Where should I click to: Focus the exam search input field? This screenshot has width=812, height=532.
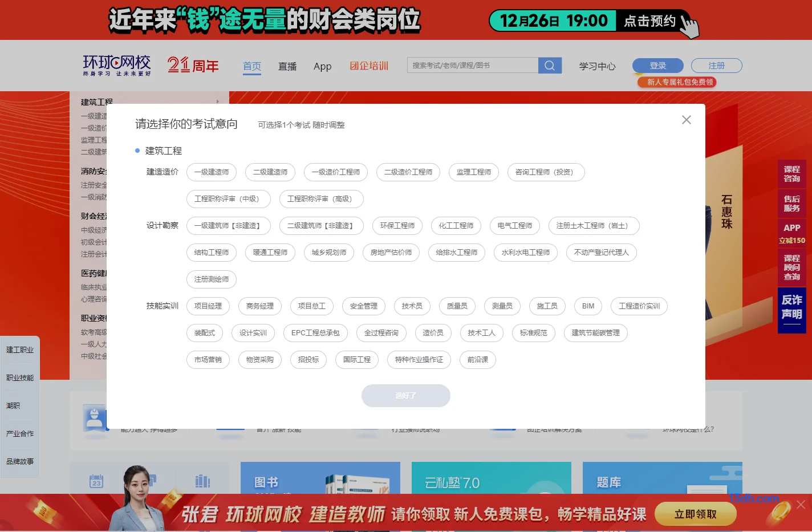[x=473, y=66]
